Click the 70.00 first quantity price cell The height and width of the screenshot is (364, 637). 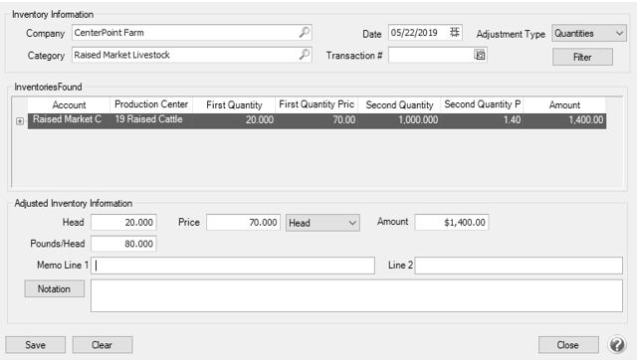[x=317, y=120]
